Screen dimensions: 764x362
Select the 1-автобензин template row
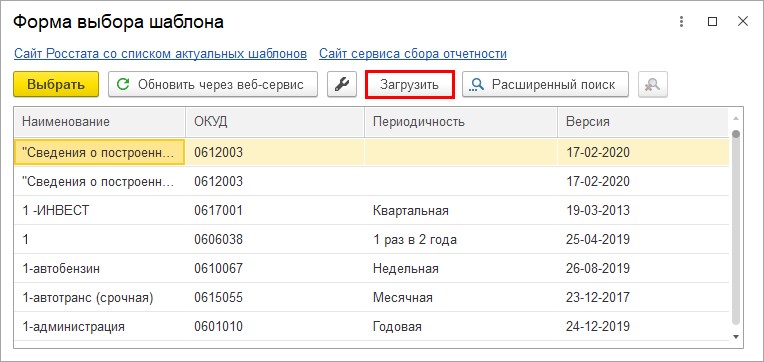[372, 268]
